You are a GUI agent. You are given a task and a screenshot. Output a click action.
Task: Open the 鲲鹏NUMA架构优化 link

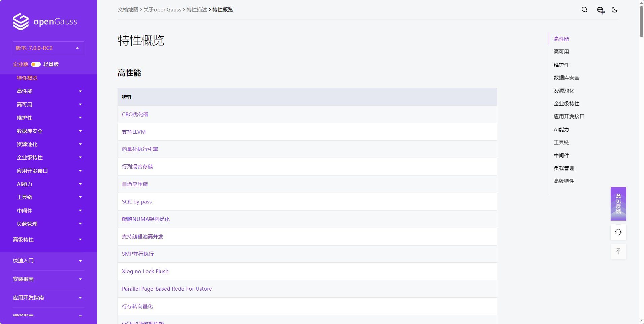click(x=146, y=219)
